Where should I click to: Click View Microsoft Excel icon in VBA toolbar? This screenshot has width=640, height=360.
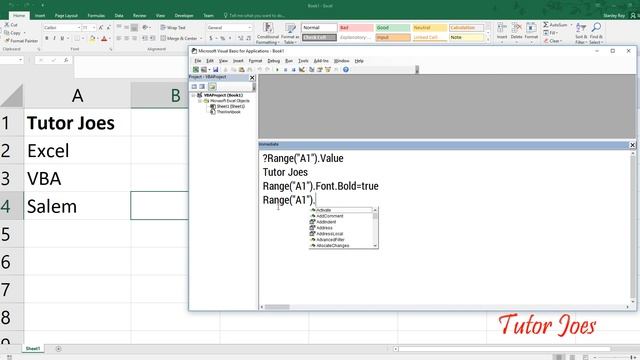tap(196, 70)
